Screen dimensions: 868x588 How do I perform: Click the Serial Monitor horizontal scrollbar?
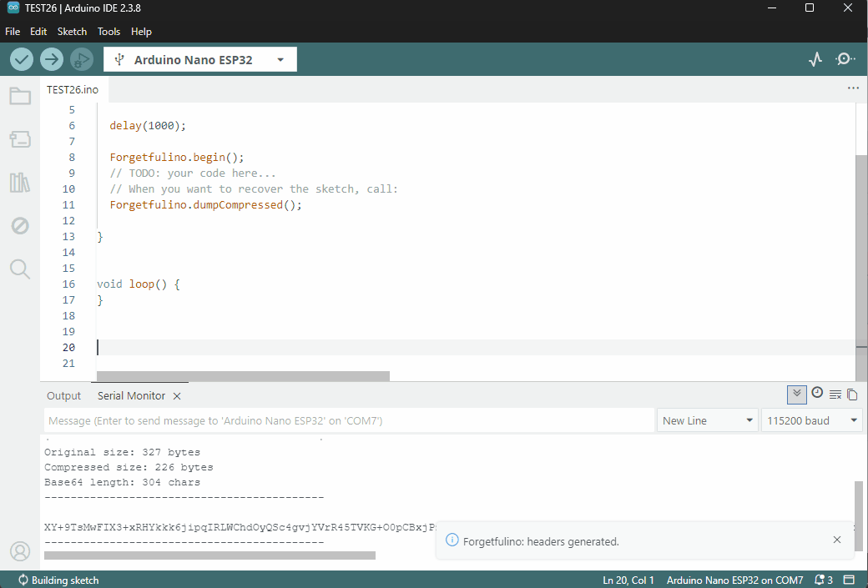point(209,555)
